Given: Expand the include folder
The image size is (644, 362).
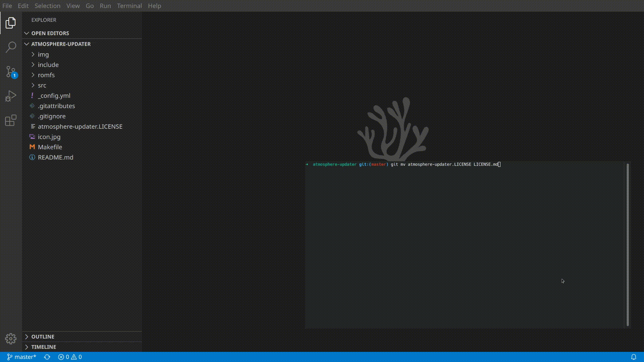Looking at the screenshot, I should (82, 65).
